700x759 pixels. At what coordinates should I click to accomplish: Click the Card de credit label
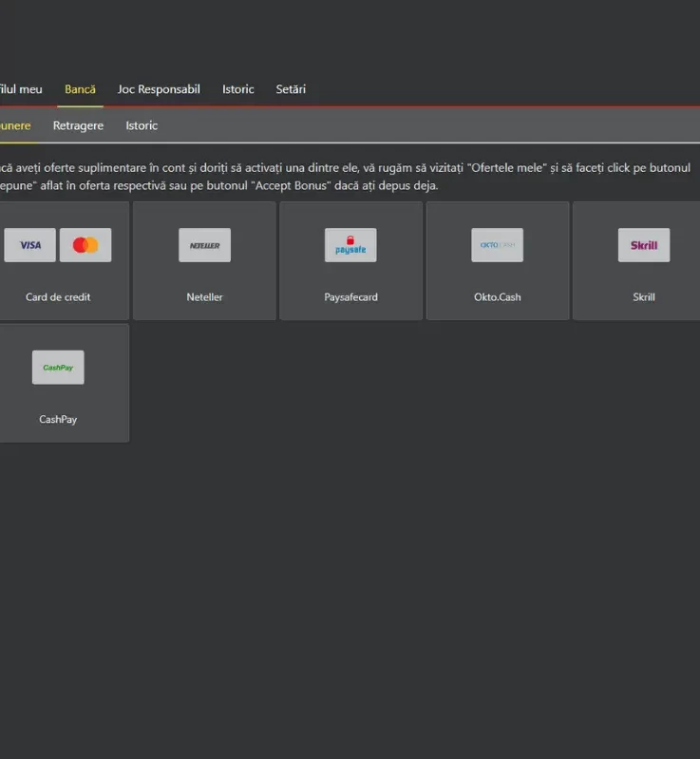click(x=58, y=297)
